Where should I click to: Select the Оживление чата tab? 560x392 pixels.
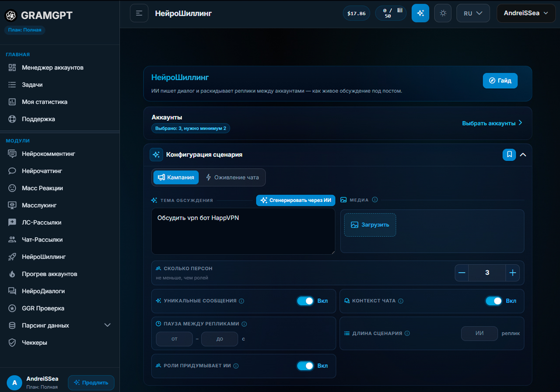(x=232, y=177)
